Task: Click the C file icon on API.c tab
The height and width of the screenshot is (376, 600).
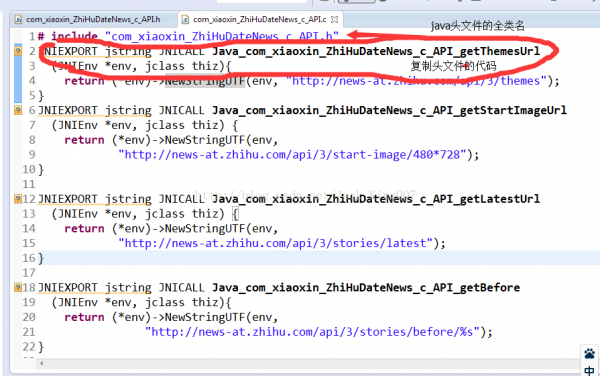Action: coord(185,20)
